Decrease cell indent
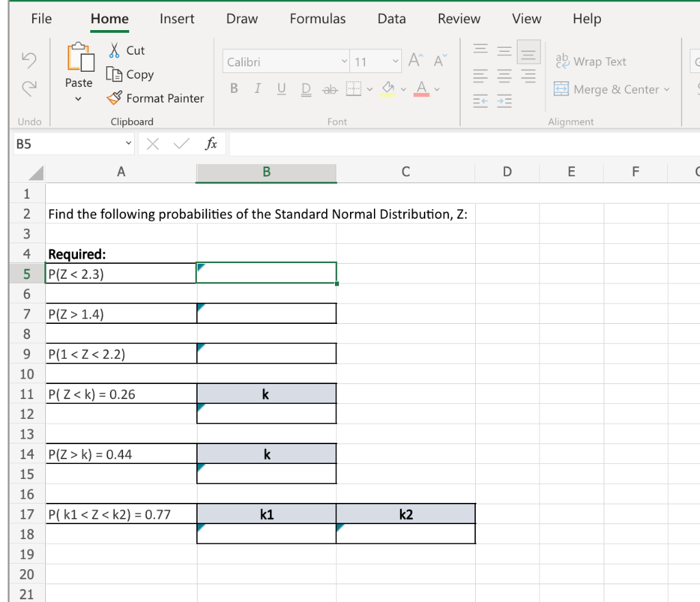The height and width of the screenshot is (602, 700). 481,101
